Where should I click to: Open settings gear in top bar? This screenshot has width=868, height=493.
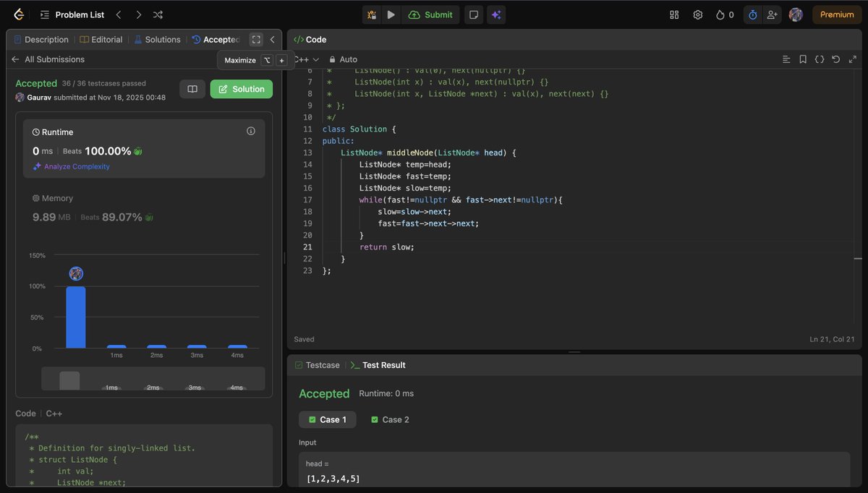pyautogui.click(x=698, y=14)
